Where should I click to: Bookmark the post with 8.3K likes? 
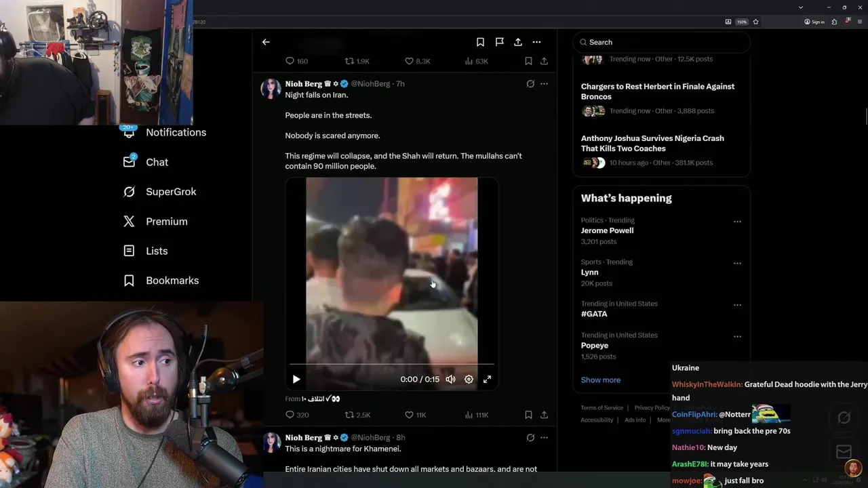(528, 61)
